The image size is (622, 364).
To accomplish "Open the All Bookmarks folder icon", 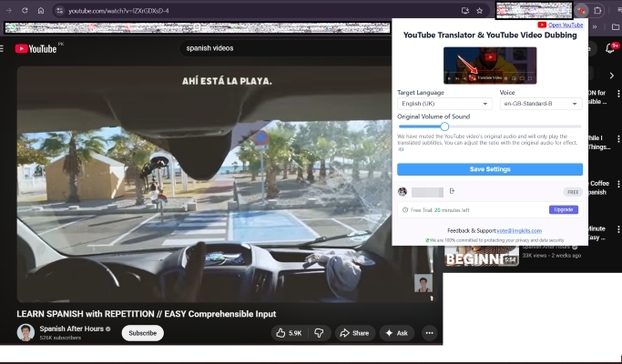I will 616,27.
